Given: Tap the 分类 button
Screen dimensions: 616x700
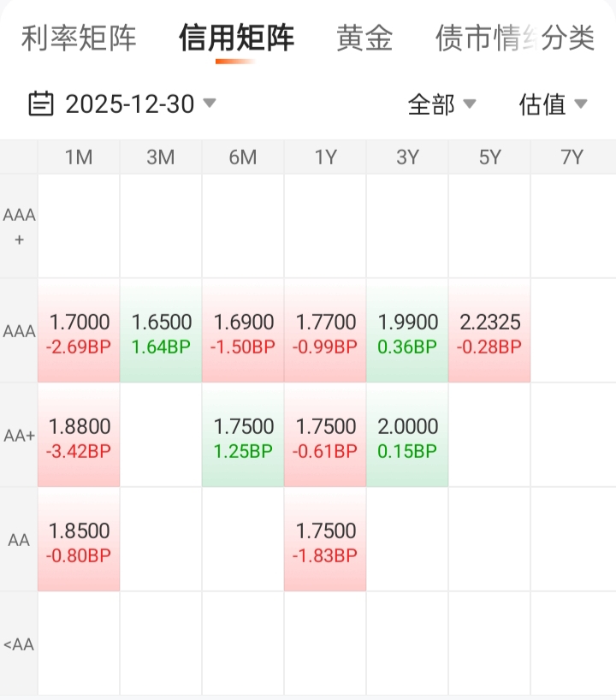Looking at the screenshot, I should click(568, 39).
